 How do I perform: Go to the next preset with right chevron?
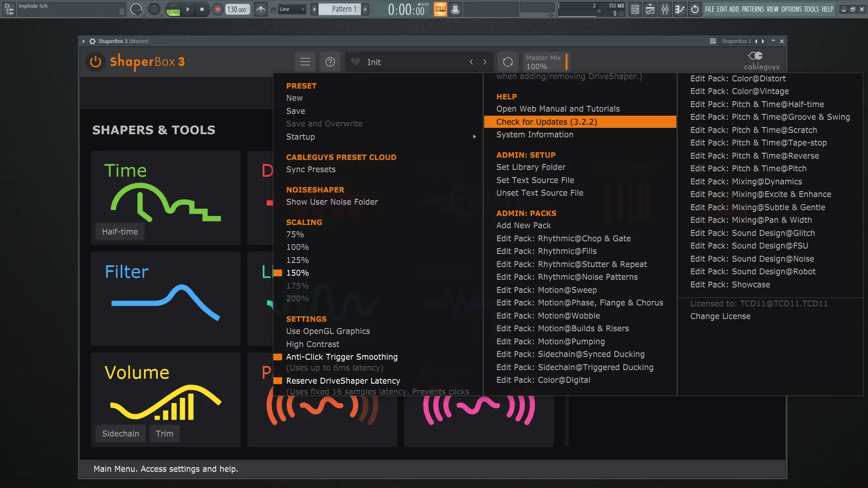tap(485, 62)
